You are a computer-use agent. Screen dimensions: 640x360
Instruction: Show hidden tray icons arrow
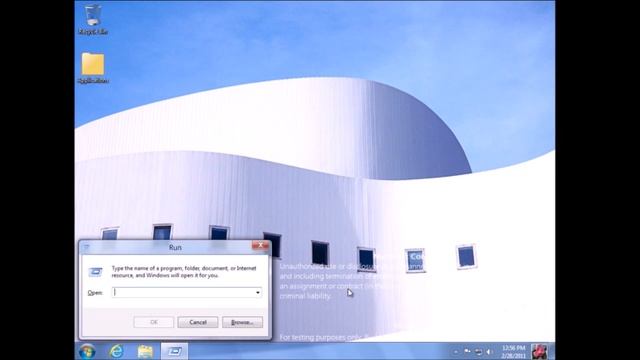(x=456, y=352)
